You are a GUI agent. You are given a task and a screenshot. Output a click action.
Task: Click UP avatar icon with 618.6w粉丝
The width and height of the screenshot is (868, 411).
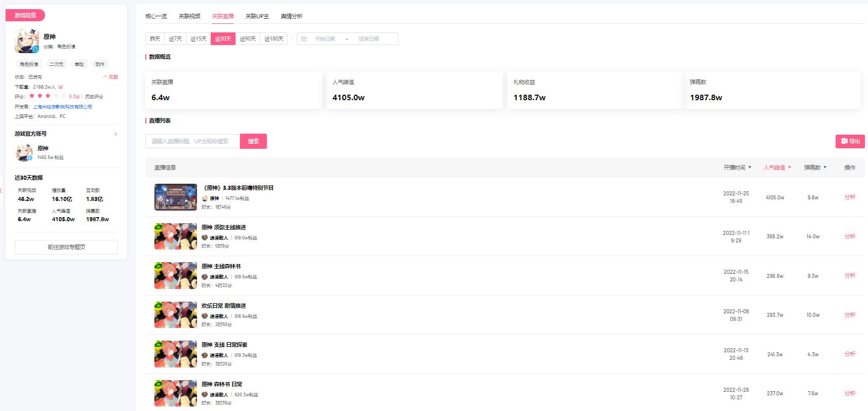click(x=205, y=316)
